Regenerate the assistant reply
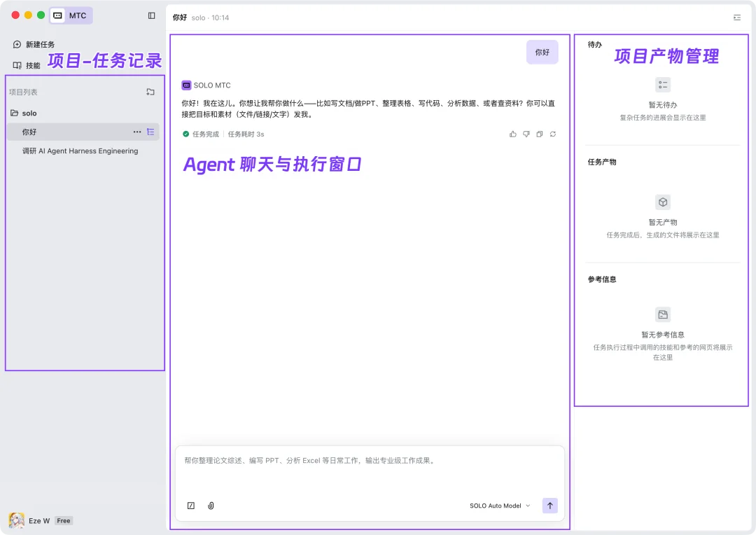 click(x=553, y=134)
